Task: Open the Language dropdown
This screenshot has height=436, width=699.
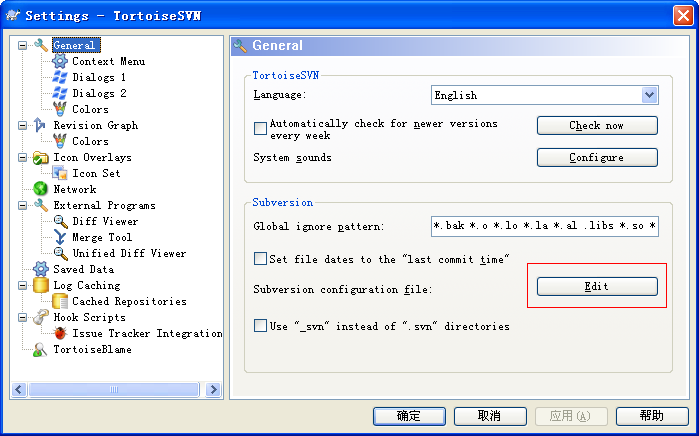Action: pos(650,95)
